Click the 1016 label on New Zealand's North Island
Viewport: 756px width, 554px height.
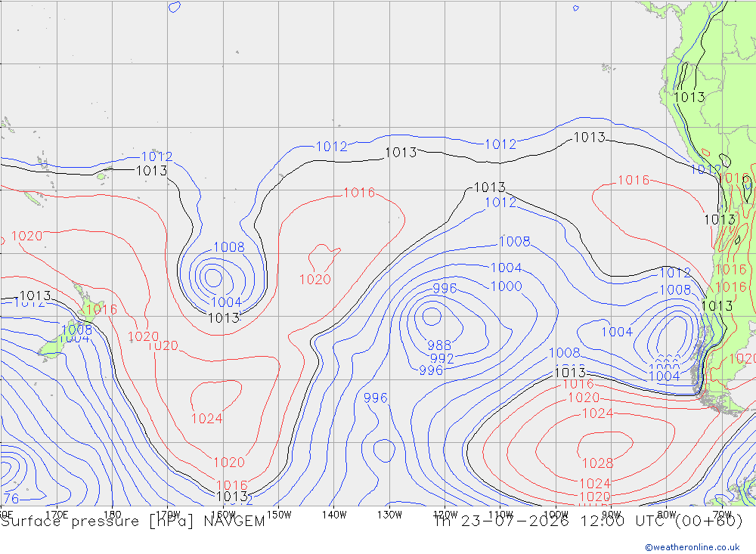[102, 310]
